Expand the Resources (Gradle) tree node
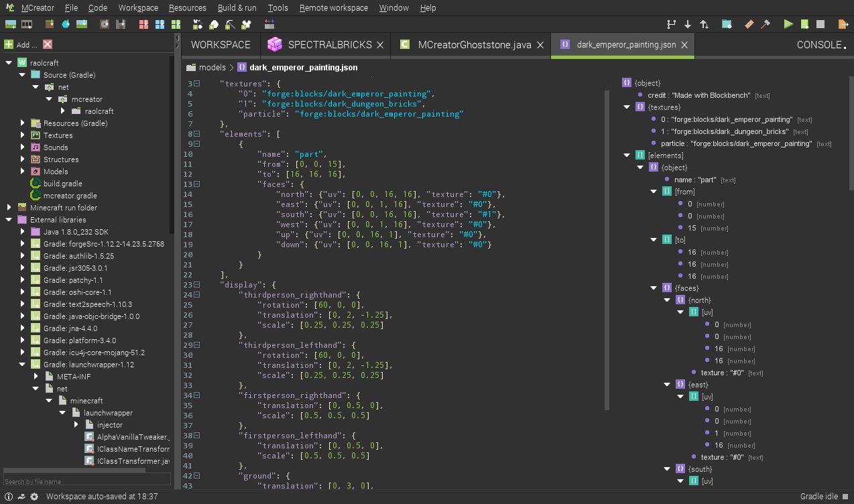The height and width of the screenshot is (504, 854). click(22, 123)
